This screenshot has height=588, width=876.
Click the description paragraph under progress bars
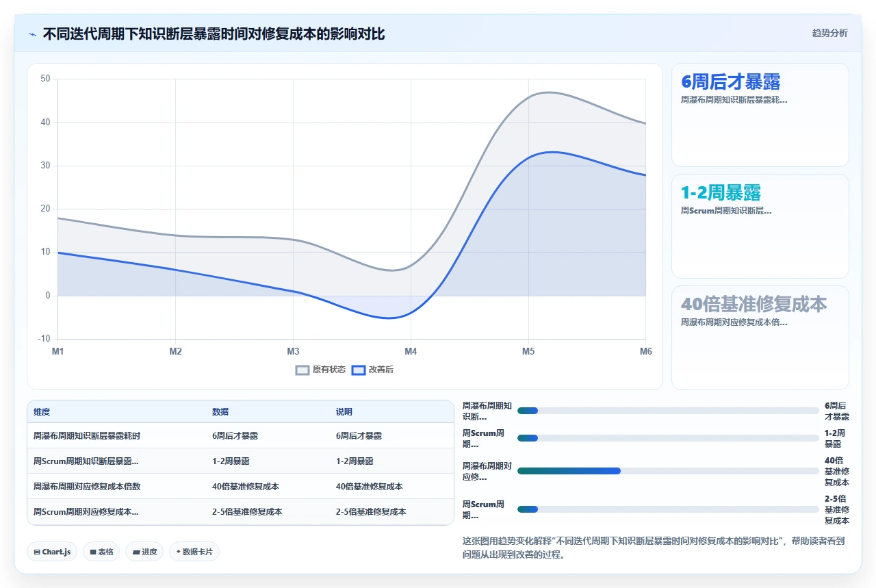[654, 548]
